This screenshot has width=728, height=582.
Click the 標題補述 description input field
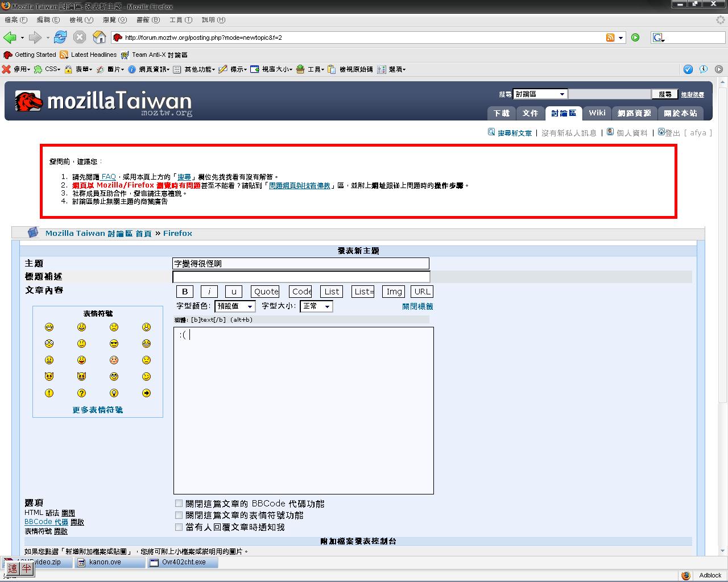[x=301, y=277]
